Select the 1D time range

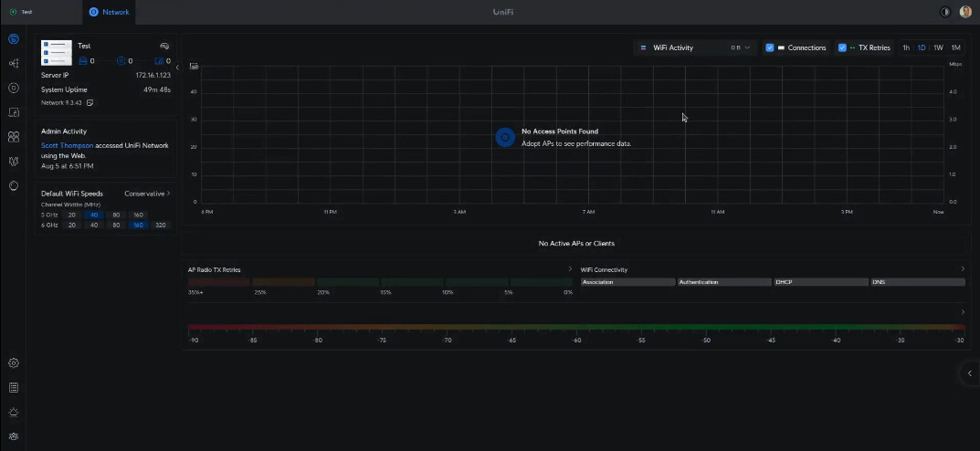pyautogui.click(x=922, y=47)
